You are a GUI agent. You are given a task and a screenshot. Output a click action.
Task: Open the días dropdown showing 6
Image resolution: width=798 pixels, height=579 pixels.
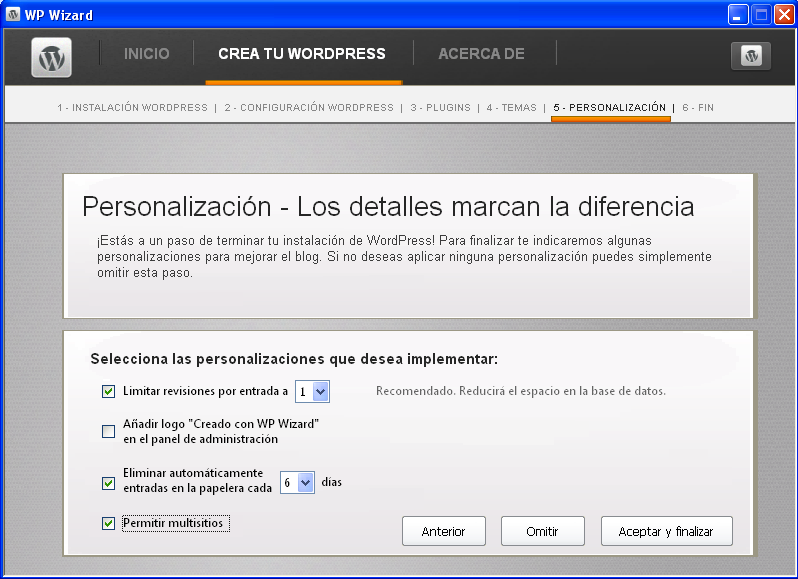click(x=297, y=482)
